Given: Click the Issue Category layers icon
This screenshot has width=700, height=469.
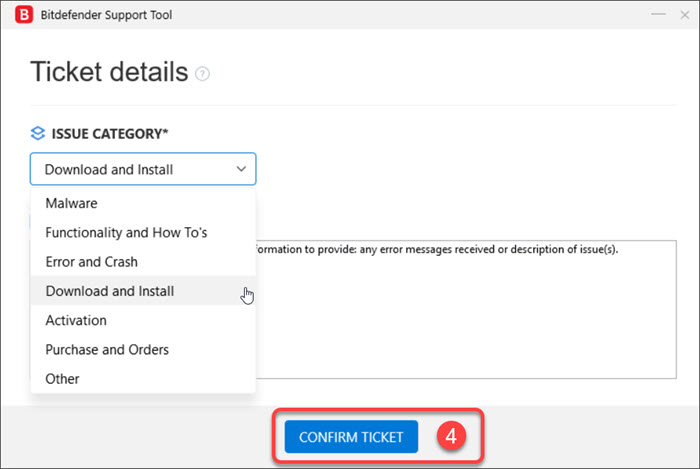Looking at the screenshot, I should [x=38, y=133].
